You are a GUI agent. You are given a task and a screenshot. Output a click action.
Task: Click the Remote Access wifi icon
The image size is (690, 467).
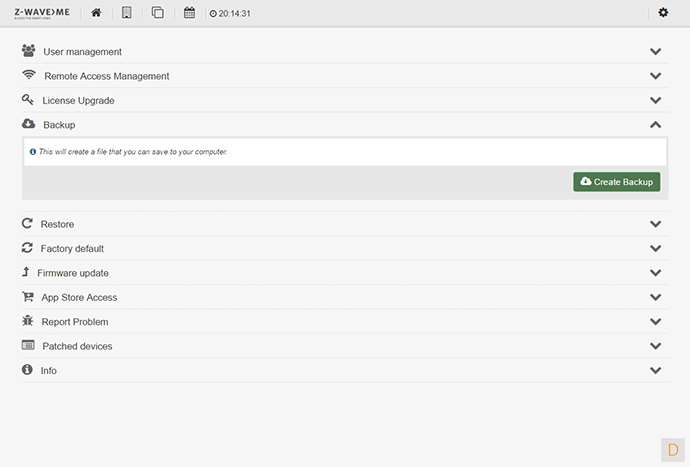click(29, 74)
